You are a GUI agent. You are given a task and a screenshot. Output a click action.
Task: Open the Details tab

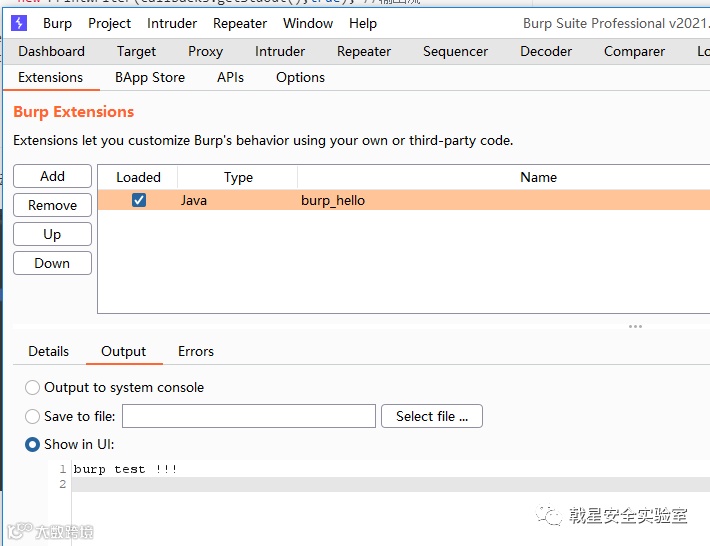tap(48, 351)
